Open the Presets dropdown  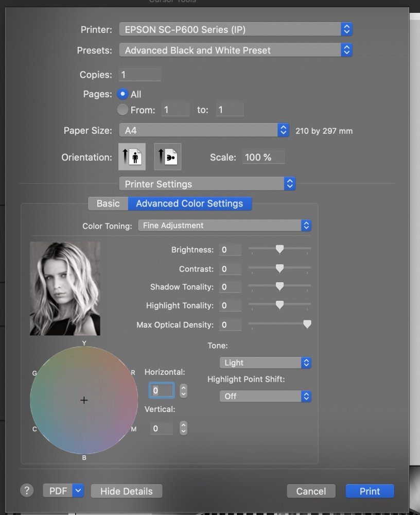(235, 50)
